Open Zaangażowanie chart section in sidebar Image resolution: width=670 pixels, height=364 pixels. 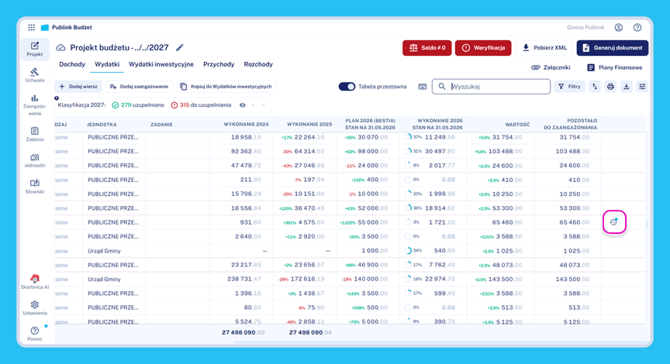(35, 105)
